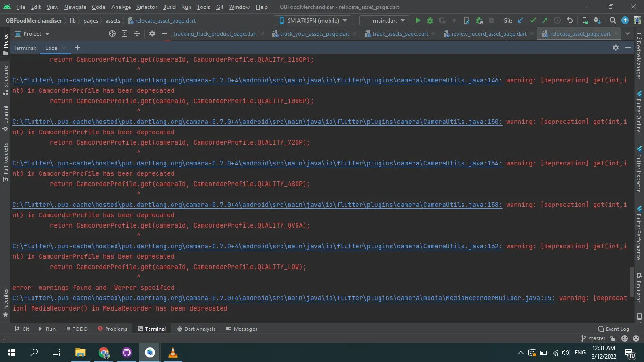Open the Device Manager toolbar icon

click(x=585, y=21)
